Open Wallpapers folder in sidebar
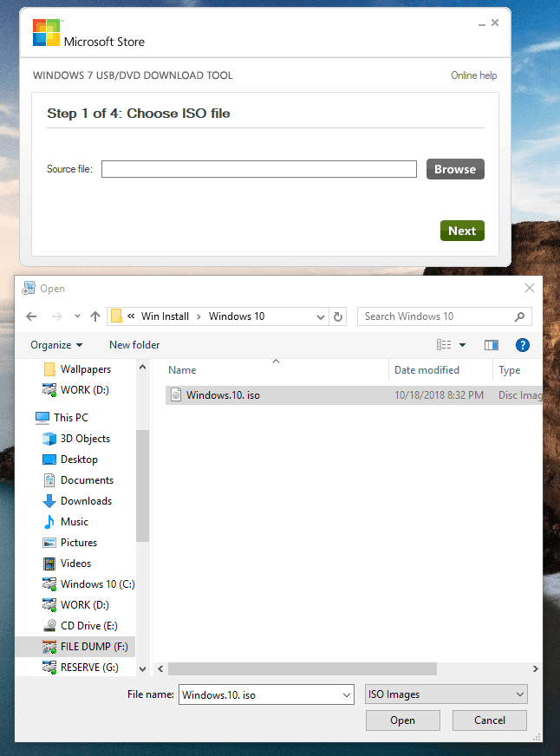 [x=85, y=369]
